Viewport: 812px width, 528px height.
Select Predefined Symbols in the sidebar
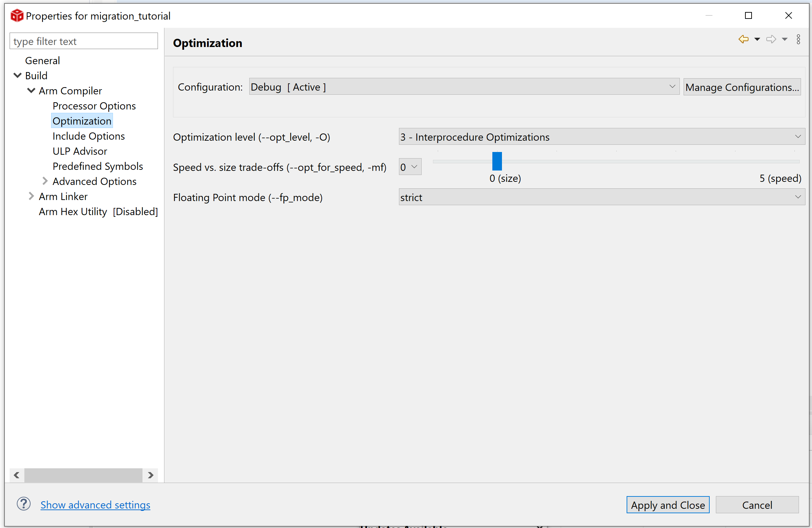click(98, 166)
